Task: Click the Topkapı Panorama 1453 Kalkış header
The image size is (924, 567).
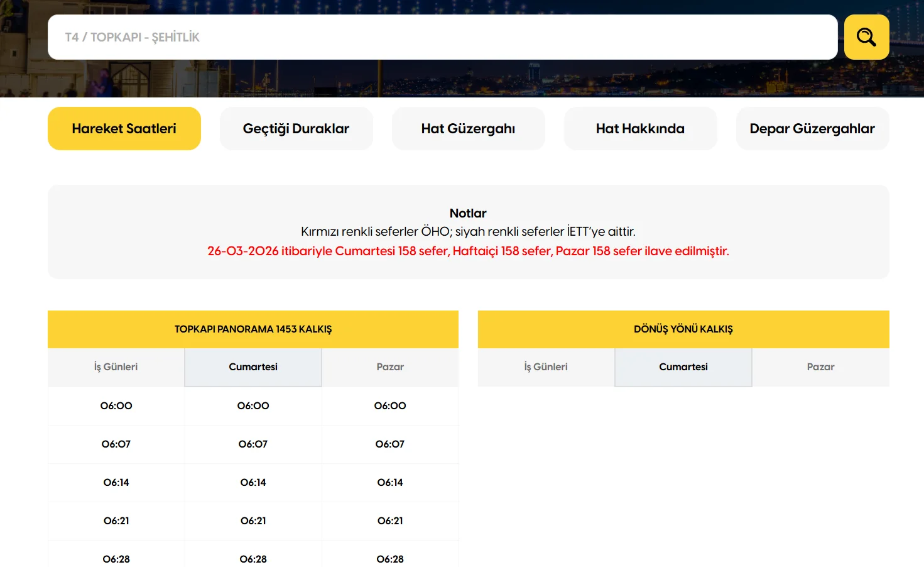Action: pos(253,329)
